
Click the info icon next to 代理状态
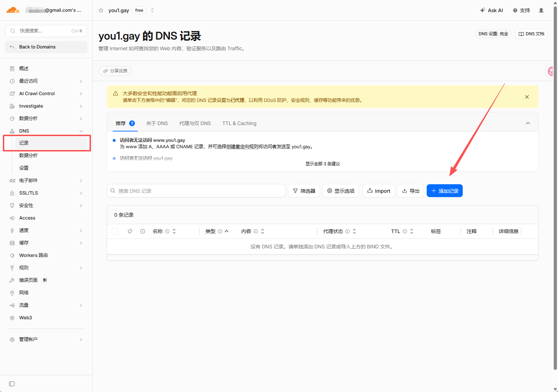(348, 231)
